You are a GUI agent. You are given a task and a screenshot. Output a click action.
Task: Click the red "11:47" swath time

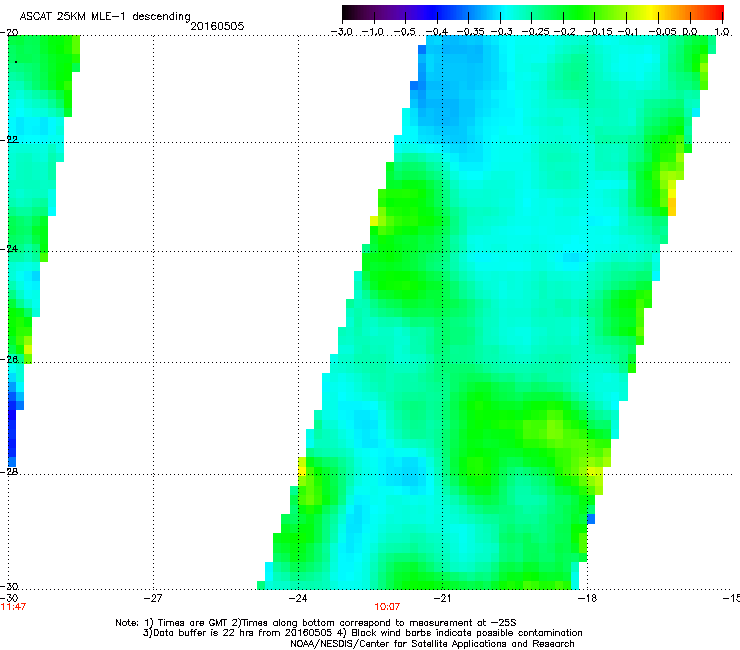(13, 607)
